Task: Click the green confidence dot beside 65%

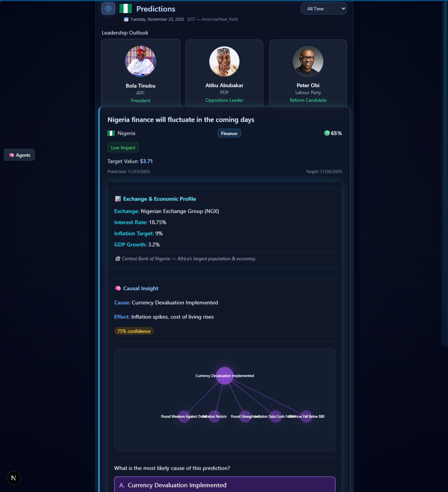Action: [327, 133]
